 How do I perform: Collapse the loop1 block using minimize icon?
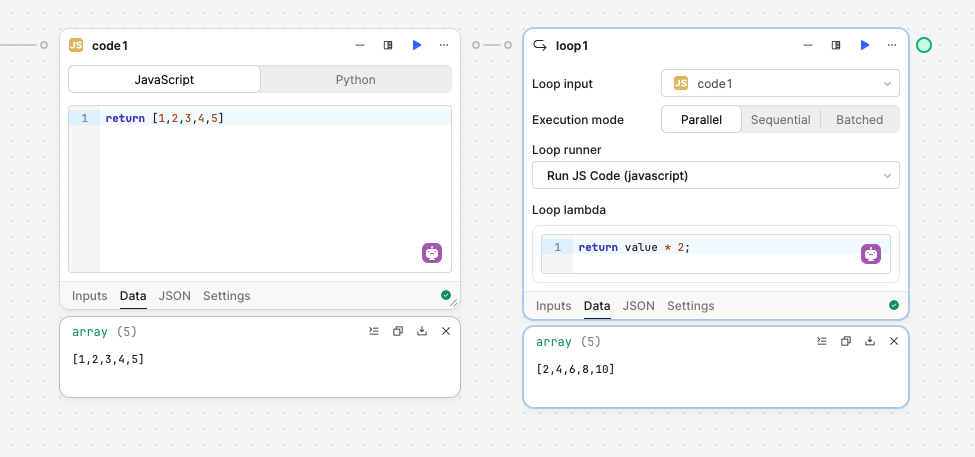(808, 45)
